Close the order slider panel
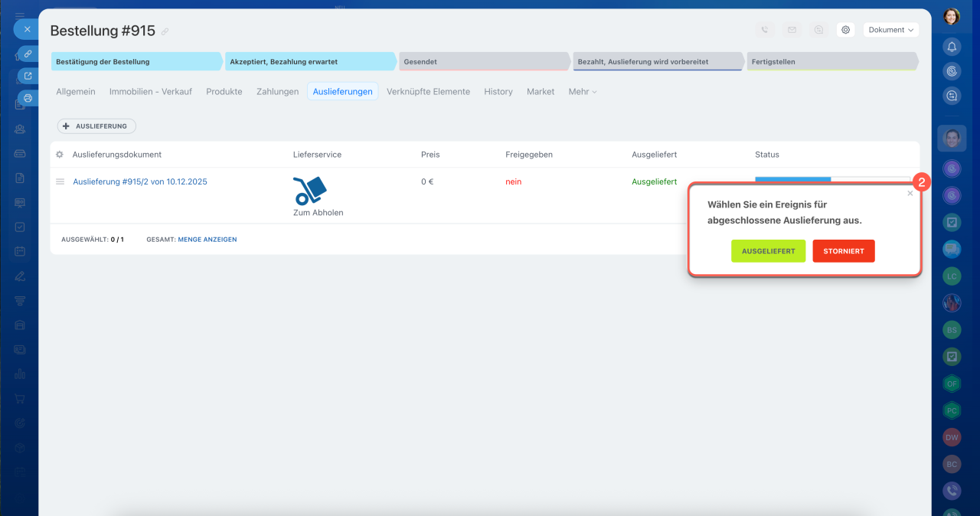Screen dimensions: 980x516 point(27,29)
